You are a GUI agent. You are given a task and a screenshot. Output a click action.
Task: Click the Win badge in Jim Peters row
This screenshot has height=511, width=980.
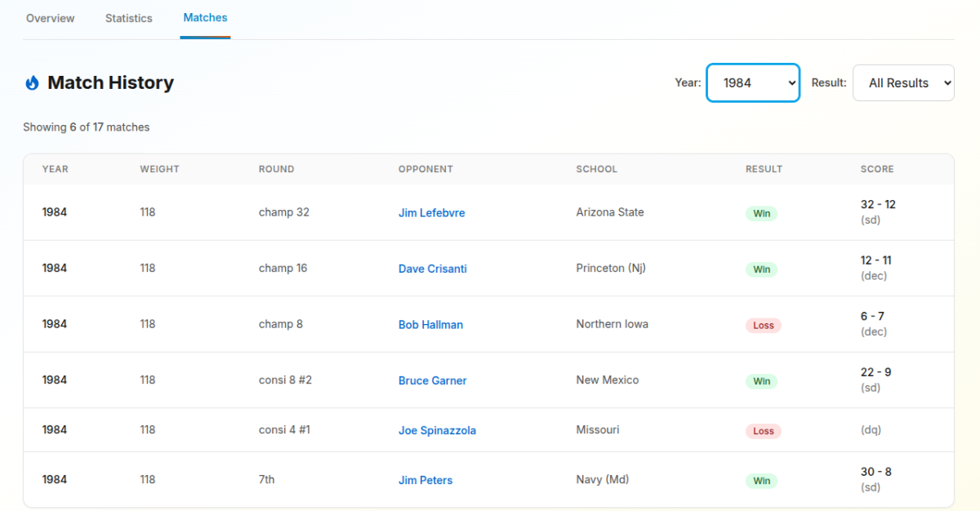(x=762, y=481)
